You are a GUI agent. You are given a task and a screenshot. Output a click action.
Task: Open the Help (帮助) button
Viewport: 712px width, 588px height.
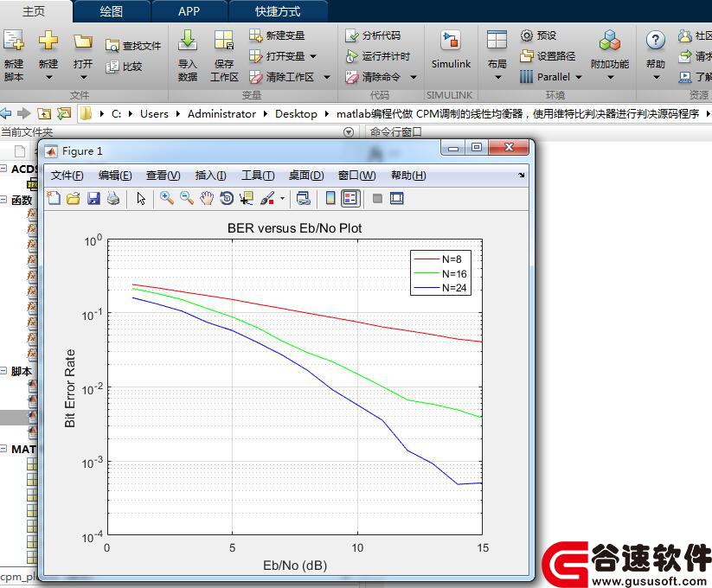point(656,55)
